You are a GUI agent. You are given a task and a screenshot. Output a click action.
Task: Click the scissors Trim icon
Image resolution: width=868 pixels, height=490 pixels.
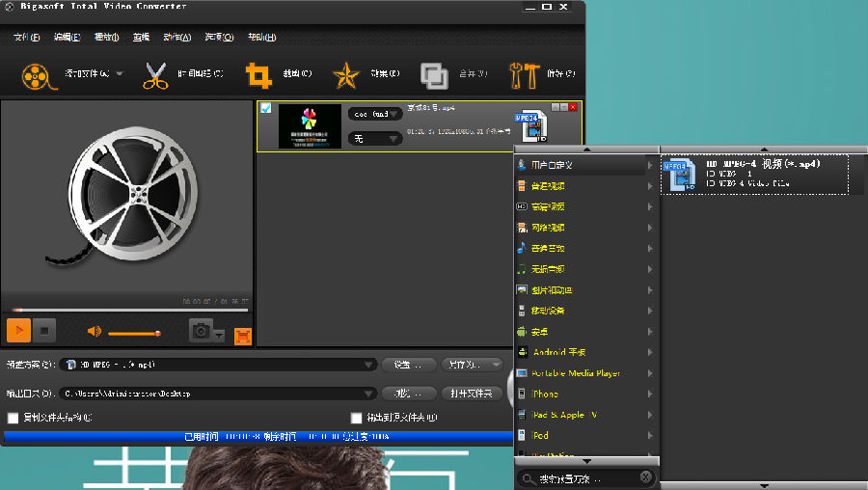coord(155,75)
